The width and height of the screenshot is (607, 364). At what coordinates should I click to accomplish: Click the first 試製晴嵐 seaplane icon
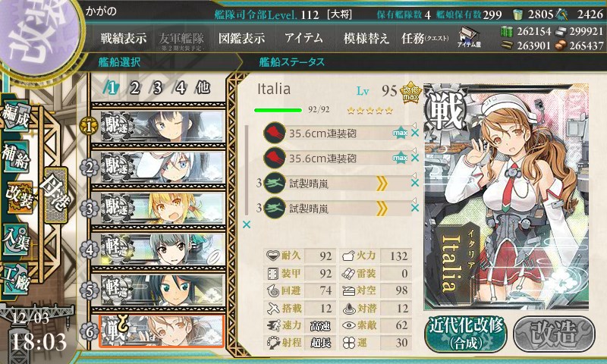[x=275, y=184]
